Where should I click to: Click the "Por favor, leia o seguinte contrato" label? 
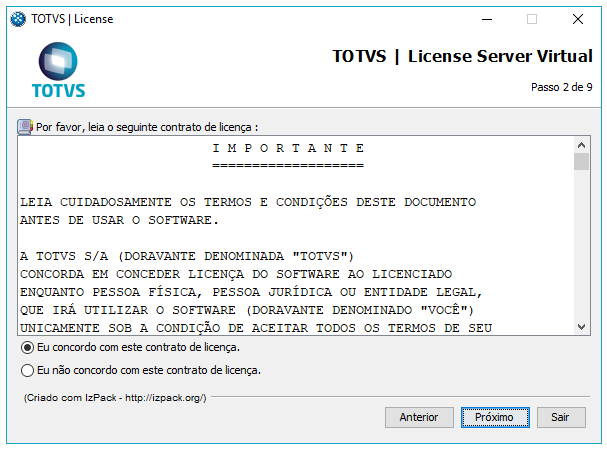tap(146, 127)
